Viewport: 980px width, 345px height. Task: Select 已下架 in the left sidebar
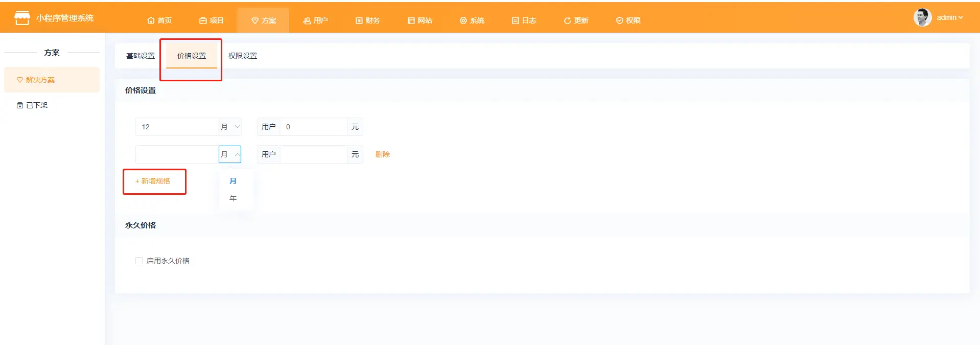pos(37,105)
